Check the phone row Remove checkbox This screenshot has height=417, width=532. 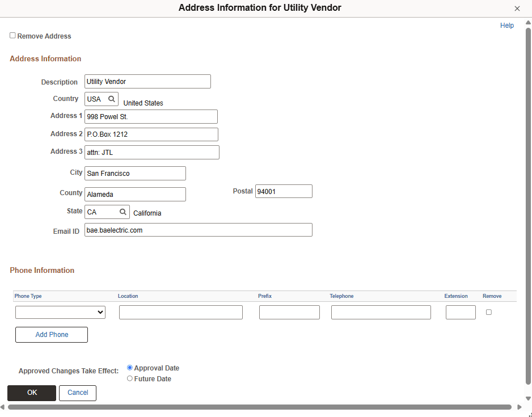tap(488, 312)
